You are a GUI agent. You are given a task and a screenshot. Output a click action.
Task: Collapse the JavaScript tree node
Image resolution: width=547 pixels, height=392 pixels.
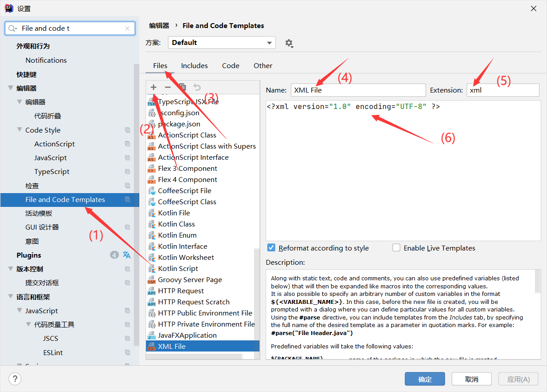(20, 311)
